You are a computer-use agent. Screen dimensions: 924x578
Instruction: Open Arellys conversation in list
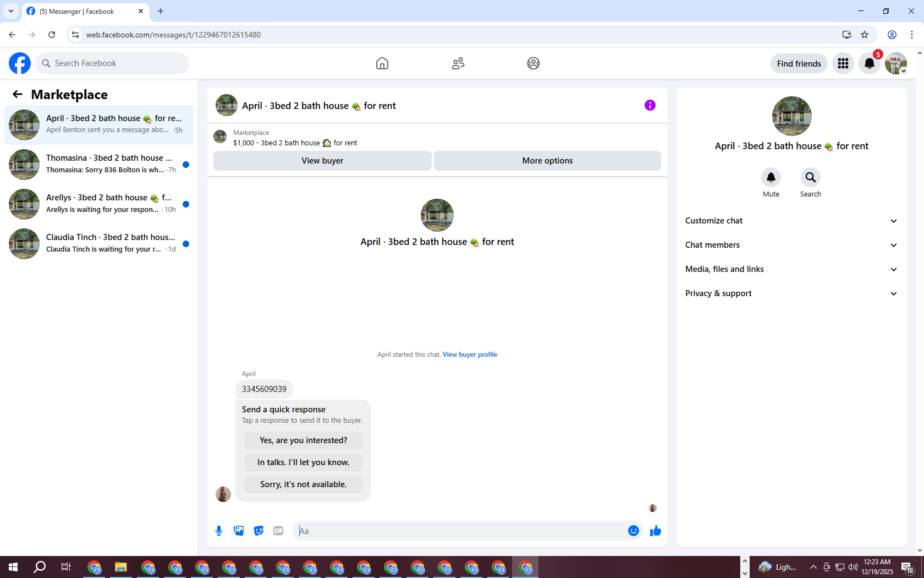(99, 204)
